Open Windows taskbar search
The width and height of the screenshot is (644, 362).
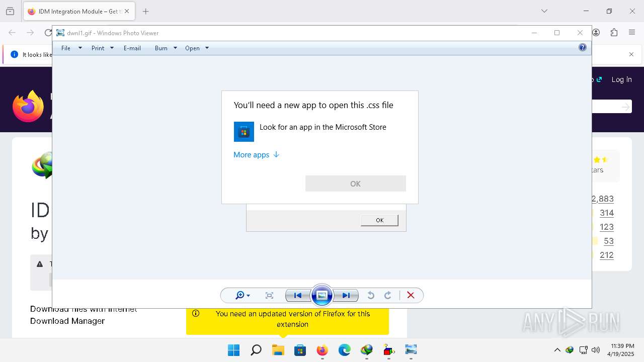click(x=256, y=350)
